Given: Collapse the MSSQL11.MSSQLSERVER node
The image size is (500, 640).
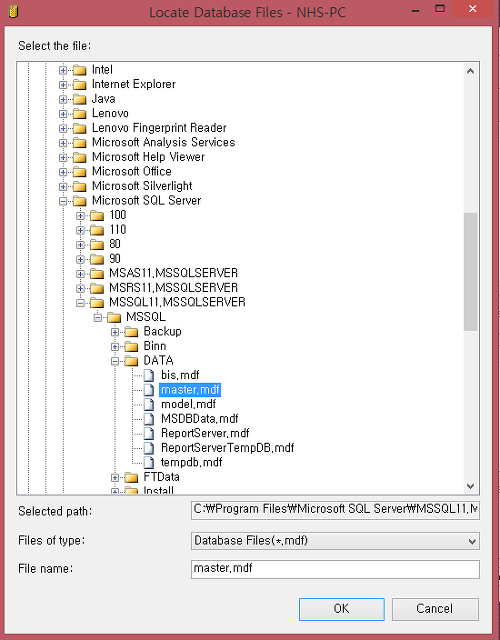Looking at the screenshot, I should pyautogui.click(x=80, y=303).
